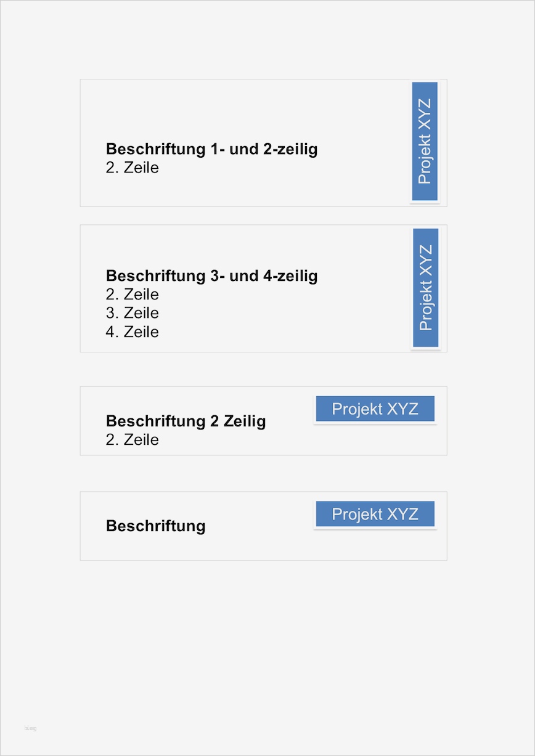Screen dimensions: 535x756
Task: Click the vertical Projekt XYZ tag in second box
Action: pyautogui.click(x=425, y=288)
